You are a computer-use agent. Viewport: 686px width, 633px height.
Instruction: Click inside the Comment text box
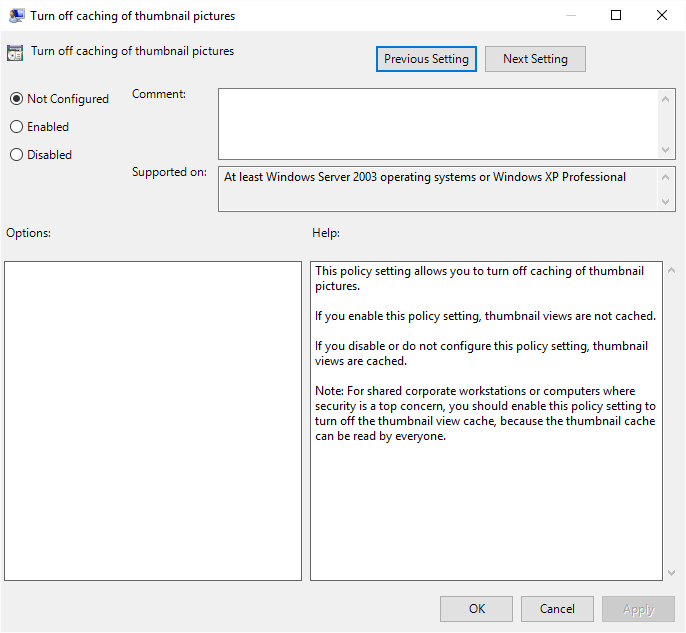tap(438, 124)
